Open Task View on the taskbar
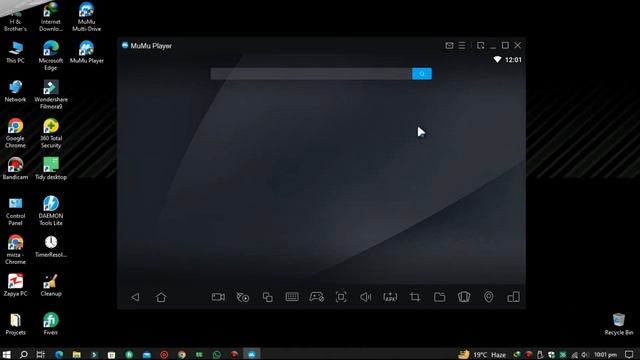640x360 pixels. (x=40, y=354)
